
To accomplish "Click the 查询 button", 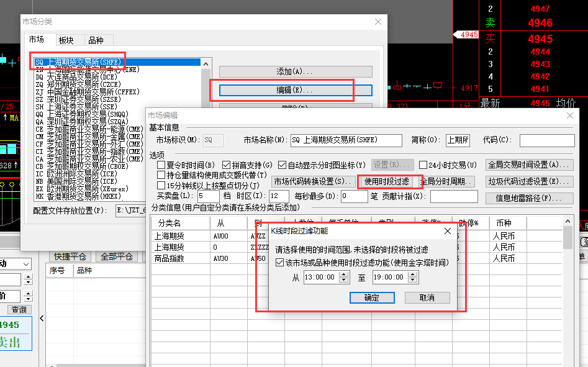I will 19,310.
